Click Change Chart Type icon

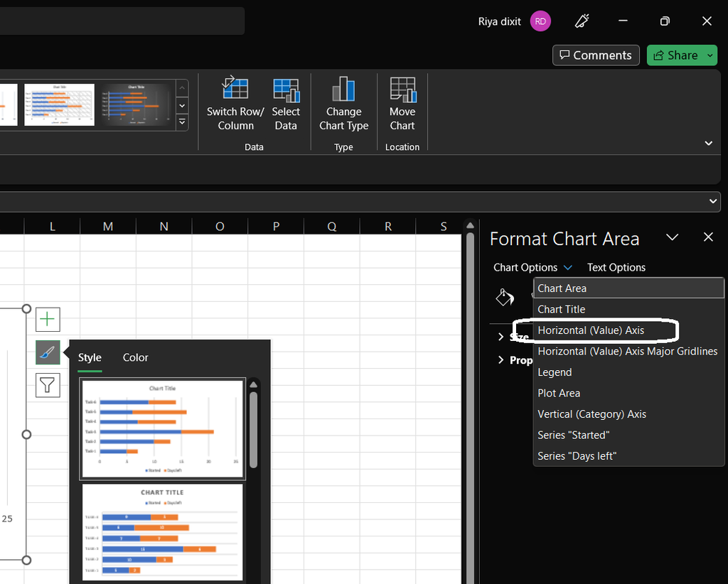tap(343, 89)
